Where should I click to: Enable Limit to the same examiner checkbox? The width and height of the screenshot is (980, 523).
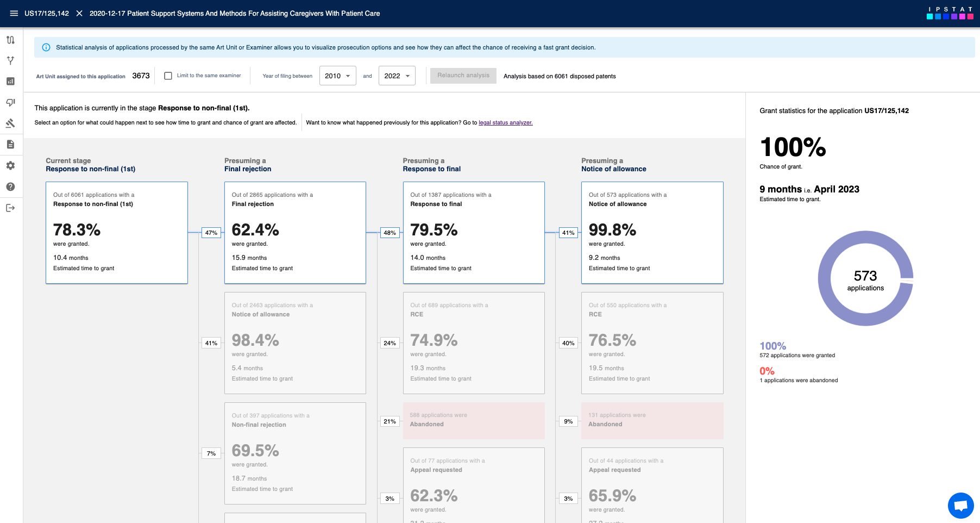[x=168, y=76]
